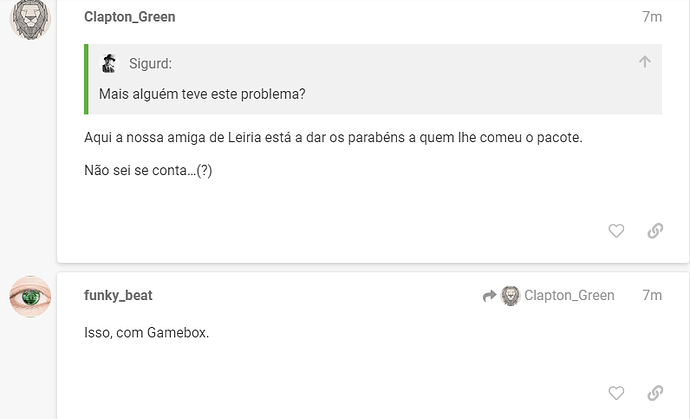Click the sentence about amiga de Leiria
Viewport: 690px width, 419px height.
click(x=333, y=138)
